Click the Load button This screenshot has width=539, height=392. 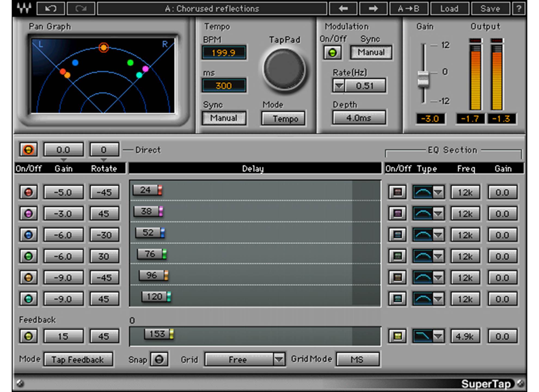tap(449, 8)
